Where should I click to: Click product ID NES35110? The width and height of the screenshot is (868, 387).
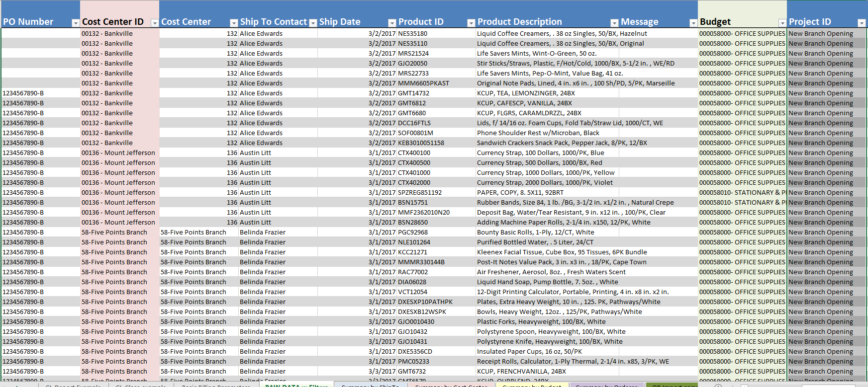(412, 44)
